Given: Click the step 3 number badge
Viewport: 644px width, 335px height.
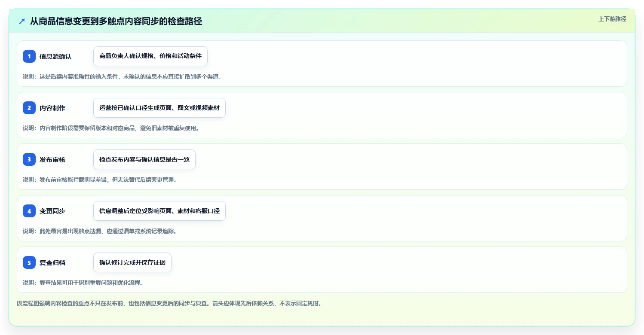Looking at the screenshot, I should pyautogui.click(x=29, y=159).
